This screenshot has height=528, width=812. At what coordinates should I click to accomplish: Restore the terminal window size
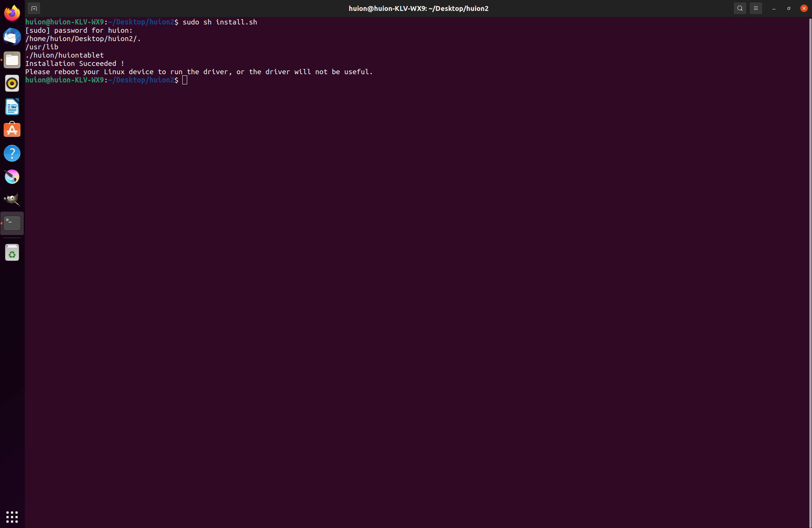789,8
